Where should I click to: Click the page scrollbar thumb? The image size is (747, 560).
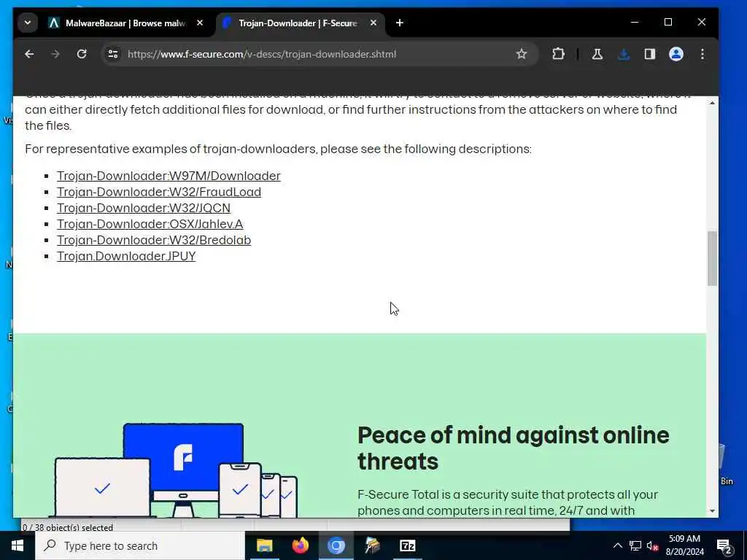(712, 259)
